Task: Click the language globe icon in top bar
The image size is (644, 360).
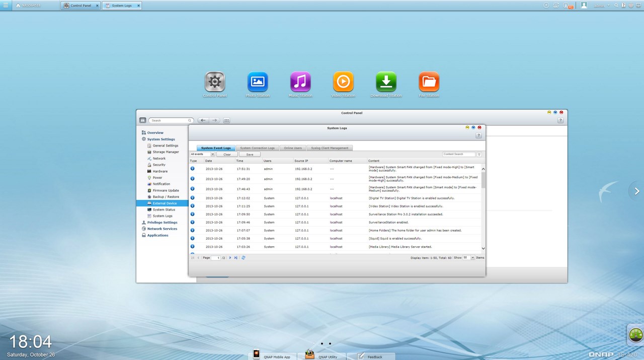Action: click(631, 6)
